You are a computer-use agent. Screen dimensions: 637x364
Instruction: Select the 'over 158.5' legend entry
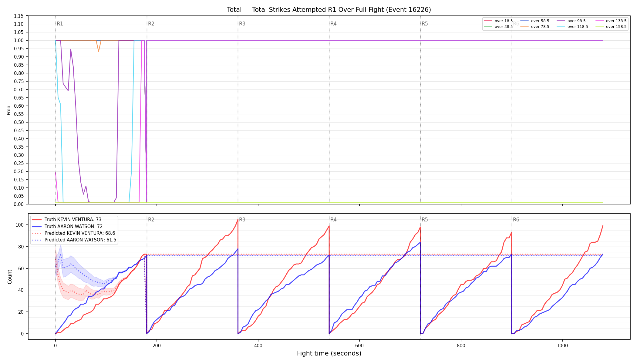coord(611,27)
